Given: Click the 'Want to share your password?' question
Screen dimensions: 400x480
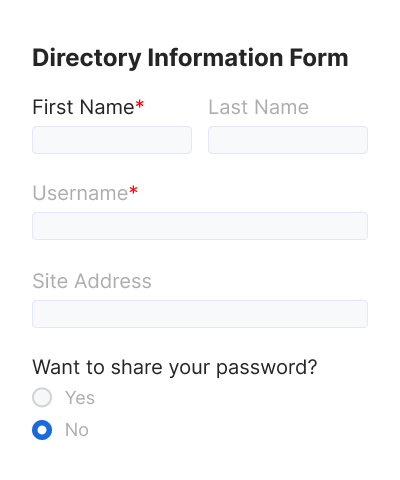Looking at the screenshot, I should pyautogui.click(x=175, y=368).
